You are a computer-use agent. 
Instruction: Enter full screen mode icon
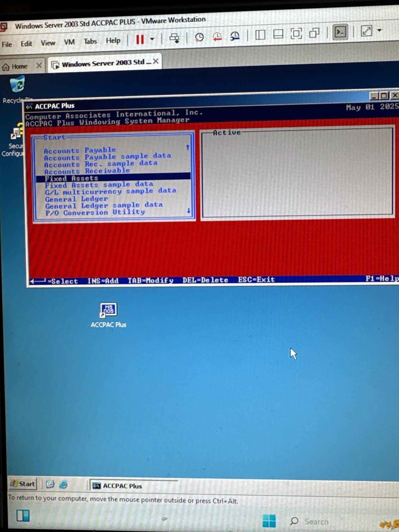pyautogui.click(x=296, y=33)
